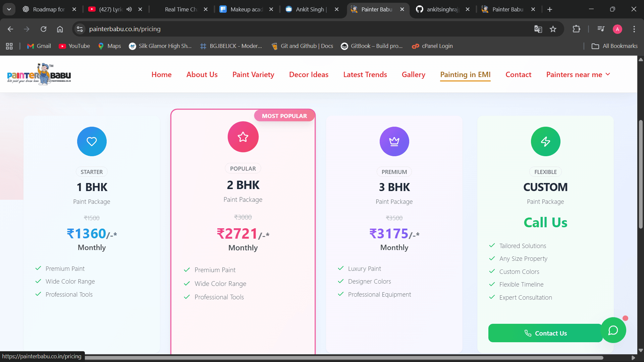Expand the Painters near me dropdown
Screen dimensions: 644x362
(578, 74)
